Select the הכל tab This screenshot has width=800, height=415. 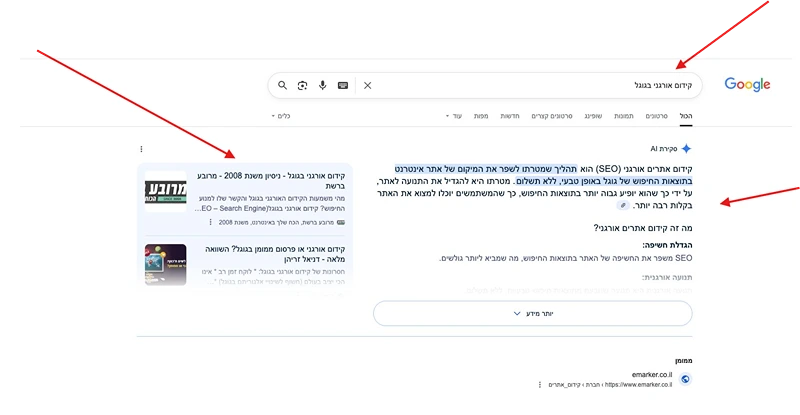pyautogui.click(x=686, y=116)
